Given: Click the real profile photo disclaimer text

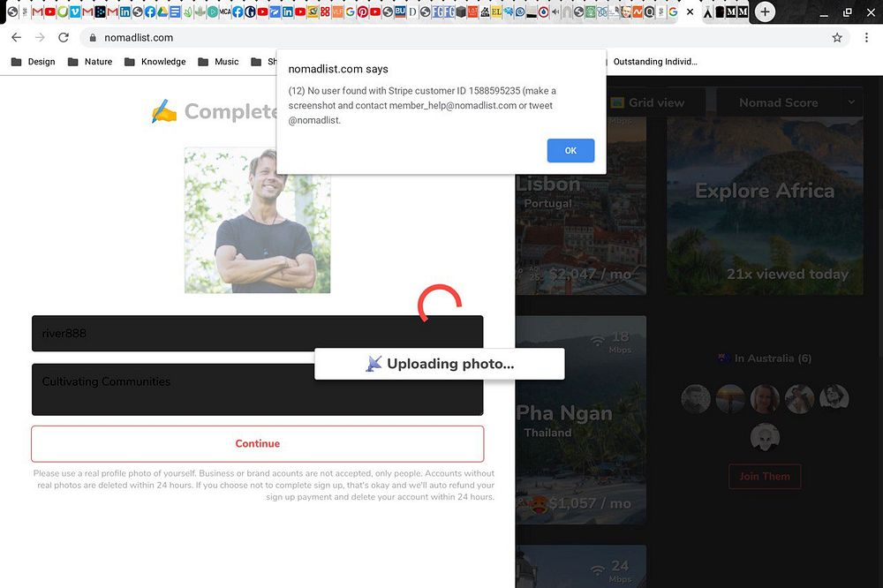Looking at the screenshot, I should (263, 485).
